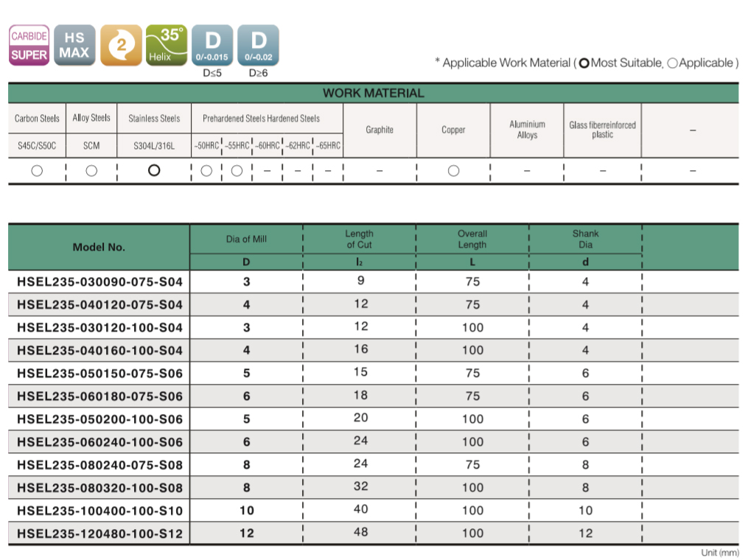745x560 pixels.
Task: Click the D 0/-0.02 tolerance icon
Action: (258, 45)
